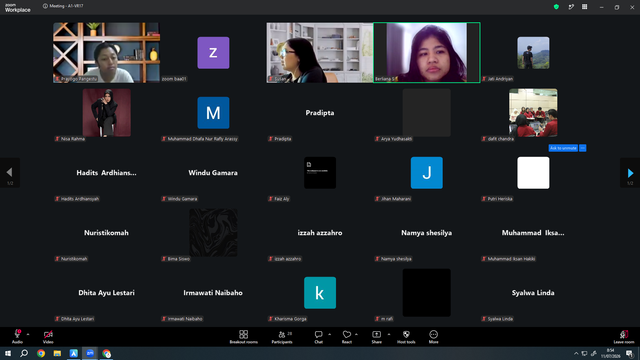Click the Muhammad Iksa... tile name
Screen dimensions: 640x360
pos(533,233)
